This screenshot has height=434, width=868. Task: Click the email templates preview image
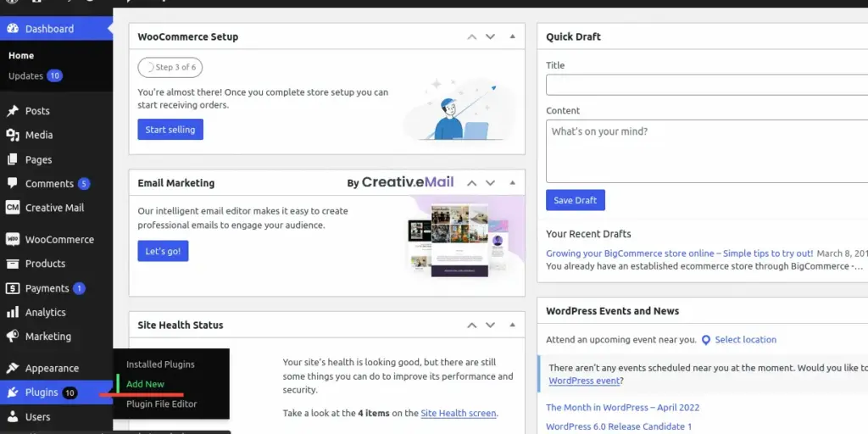coord(465,237)
